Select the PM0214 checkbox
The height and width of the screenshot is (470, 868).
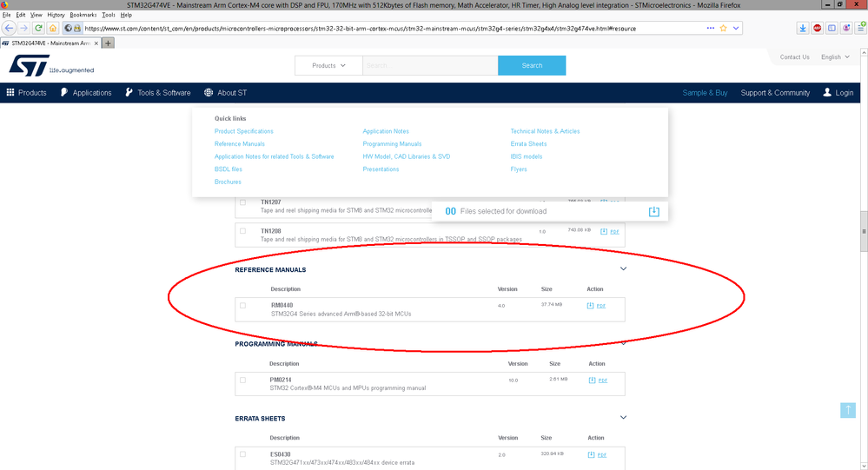tap(242, 381)
